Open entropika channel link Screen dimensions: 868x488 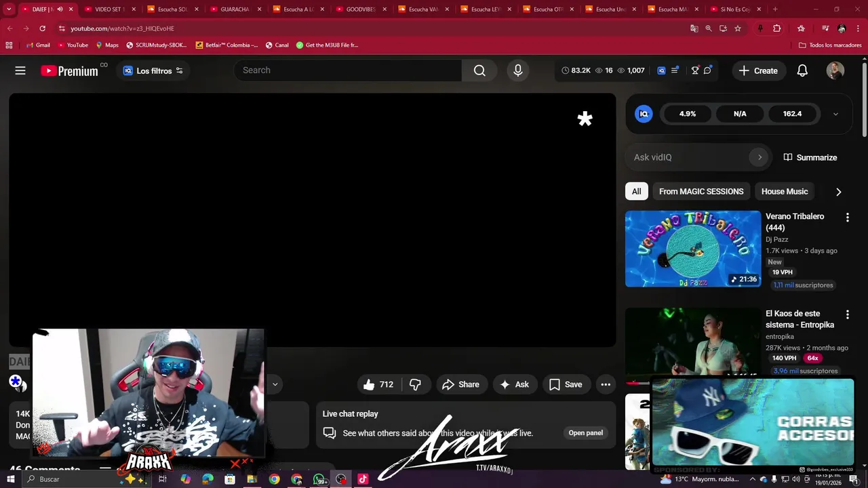(x=780, y=337)
